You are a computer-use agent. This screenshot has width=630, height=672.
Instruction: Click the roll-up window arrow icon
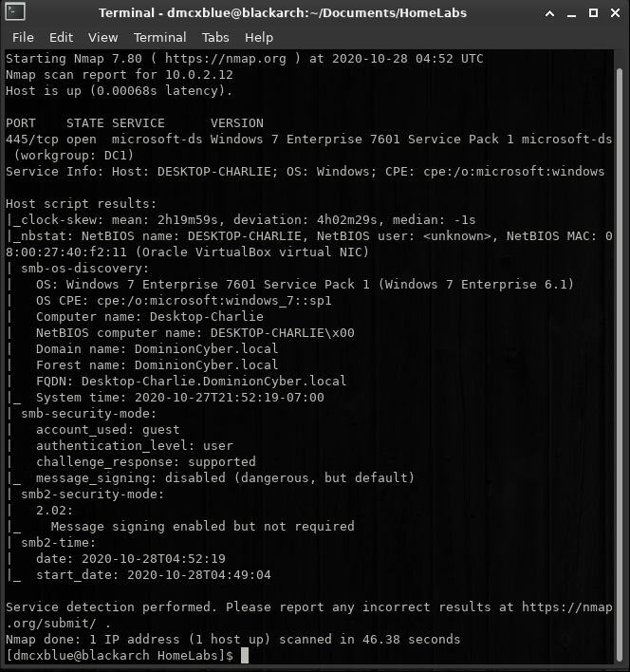pos(550,13)
